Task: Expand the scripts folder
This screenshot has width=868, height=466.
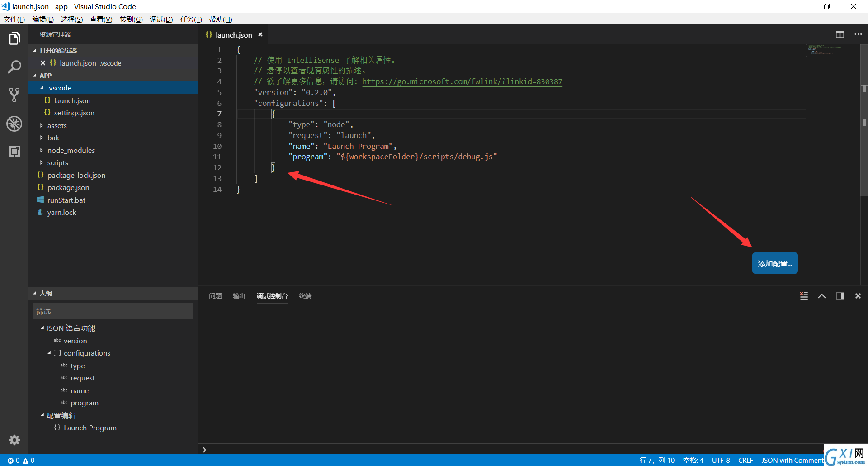Action: click(42, 162)
